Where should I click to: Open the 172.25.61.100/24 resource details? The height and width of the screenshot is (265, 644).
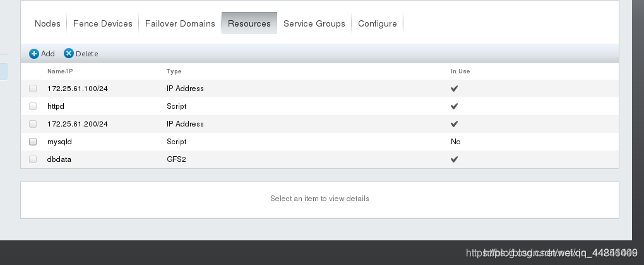(x=78, y=89)
